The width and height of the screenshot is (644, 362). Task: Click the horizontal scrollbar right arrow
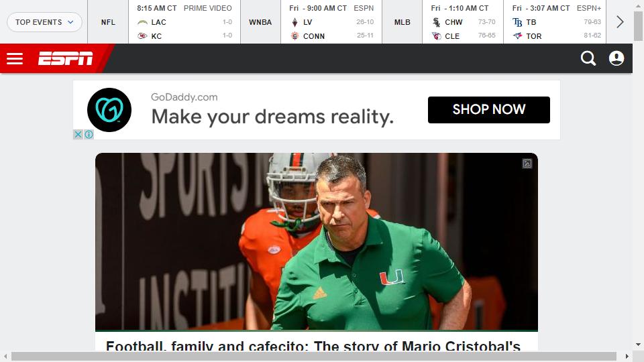[x=627, y=356]
